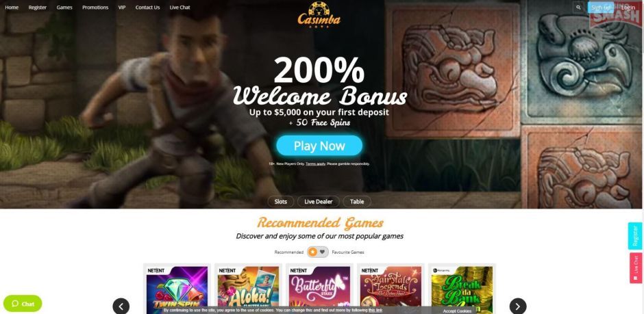Open the Twin Spin game thumbnail
This screenshot has height=314, width=644.
[177, 289]
